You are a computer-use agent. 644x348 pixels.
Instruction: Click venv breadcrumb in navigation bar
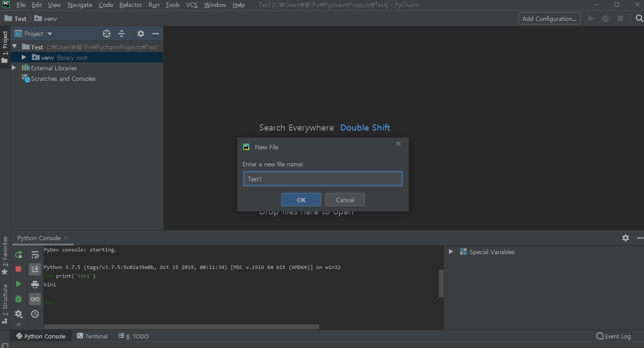click(x=45, y=18)
